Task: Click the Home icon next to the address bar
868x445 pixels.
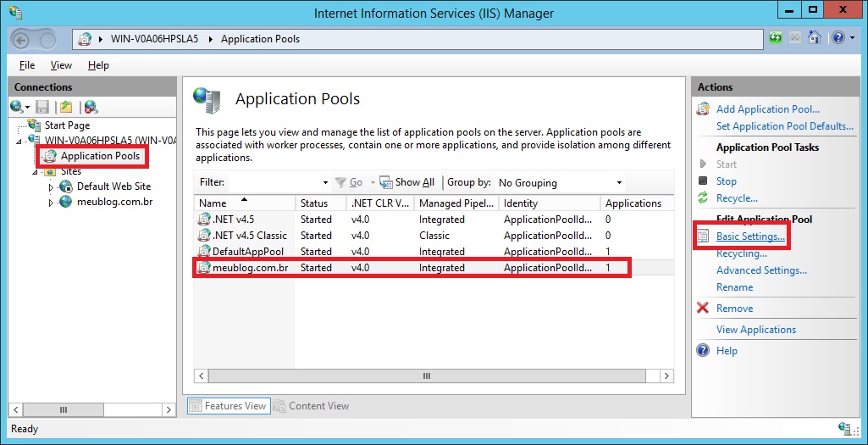Action: click(x=815, y=37)
